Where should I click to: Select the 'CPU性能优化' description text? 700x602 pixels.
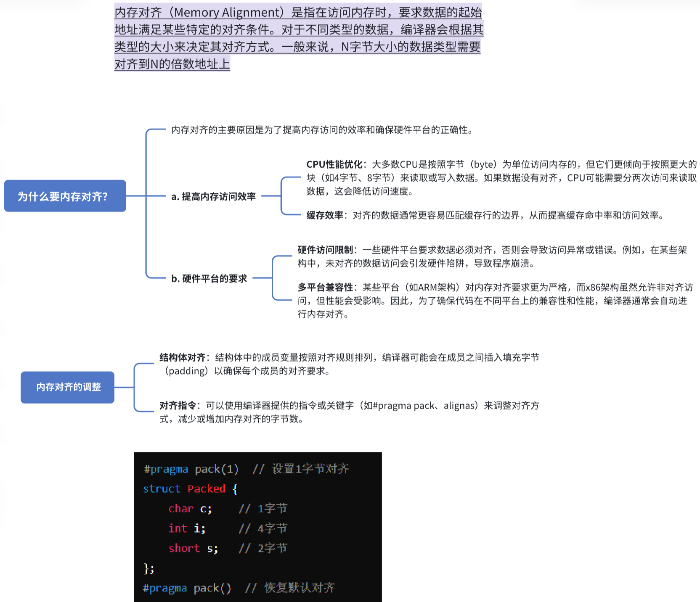click(501, 177)
